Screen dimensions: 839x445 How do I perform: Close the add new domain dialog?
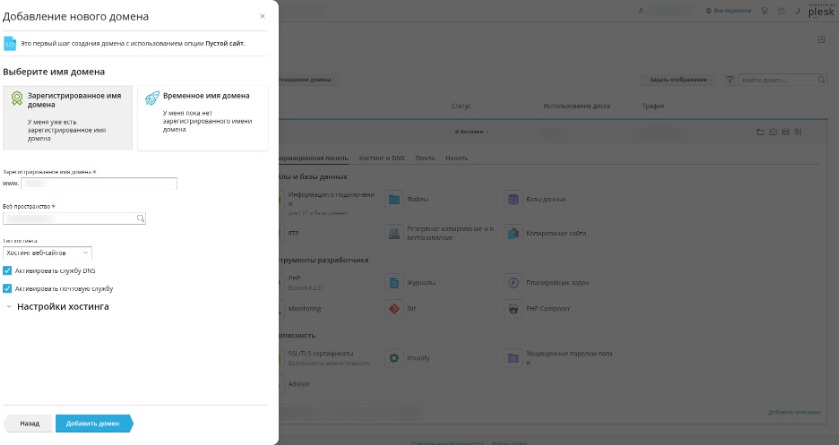262,16
